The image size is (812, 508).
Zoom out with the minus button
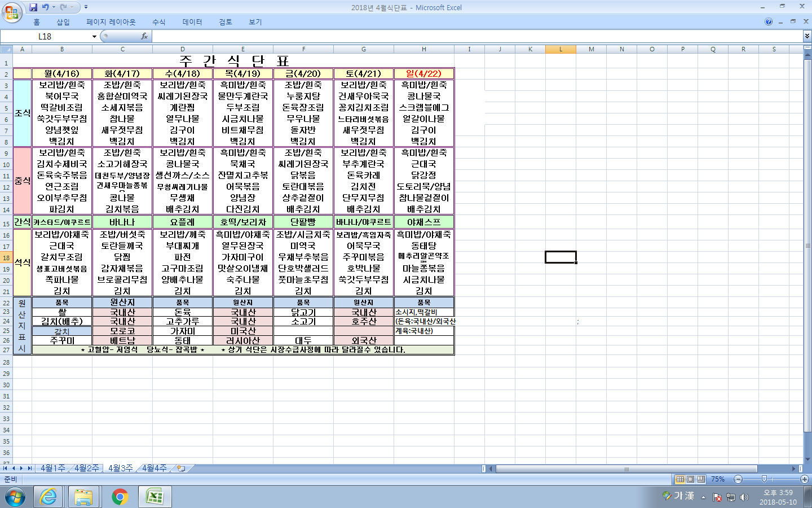click(x=738, y=479)
